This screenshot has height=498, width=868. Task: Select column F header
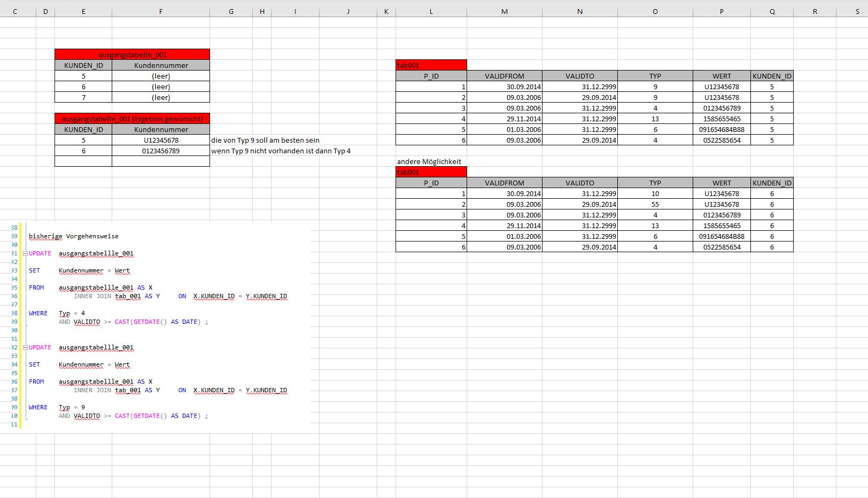(160, 11)
